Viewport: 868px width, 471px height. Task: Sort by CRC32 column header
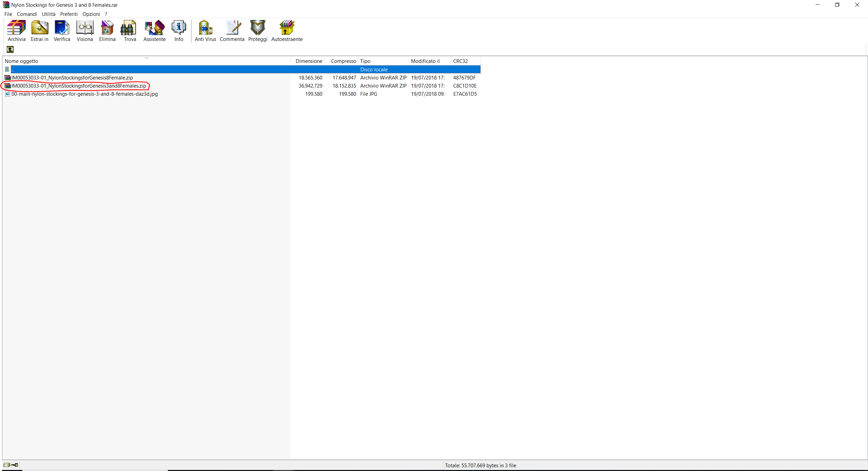point(466,61)
